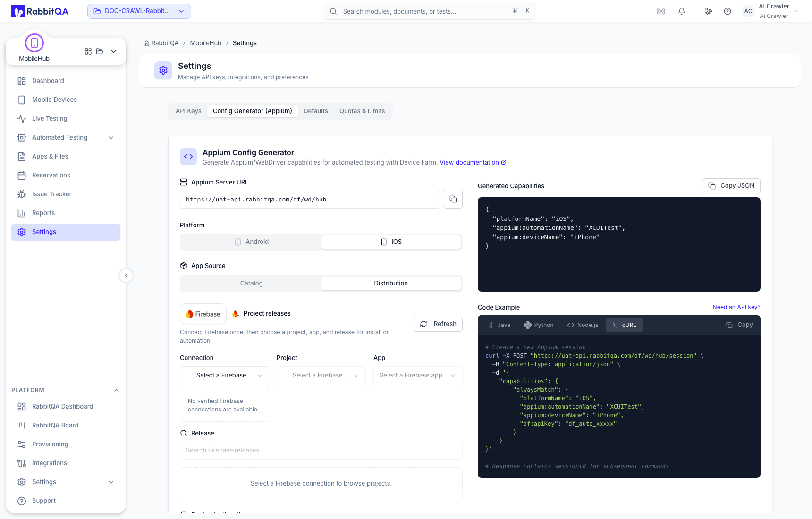Image resolution: width=812 pixels, height=519 pixels.
Task: Go to MobileHub in the breadcrumb
Action: click(205, 43)
